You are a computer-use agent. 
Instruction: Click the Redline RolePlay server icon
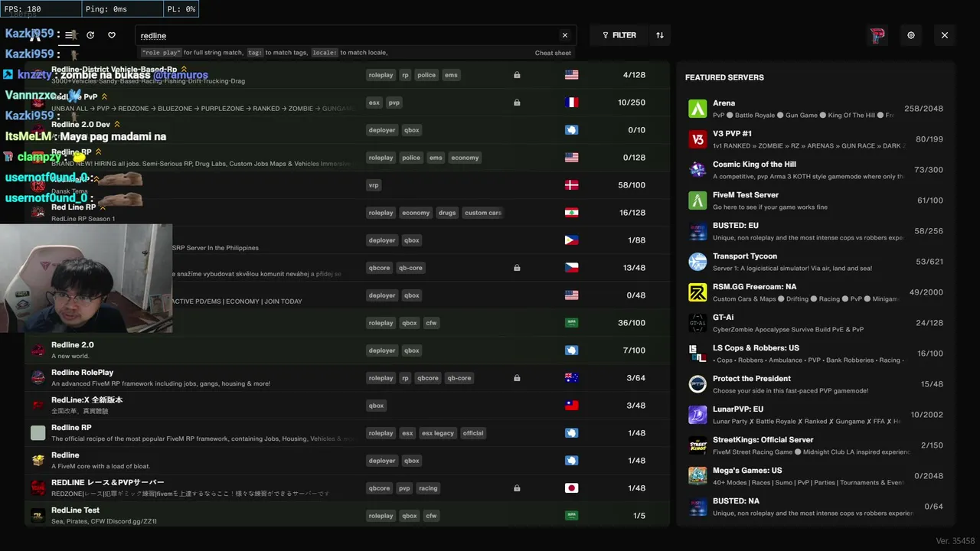click(38, 378)
